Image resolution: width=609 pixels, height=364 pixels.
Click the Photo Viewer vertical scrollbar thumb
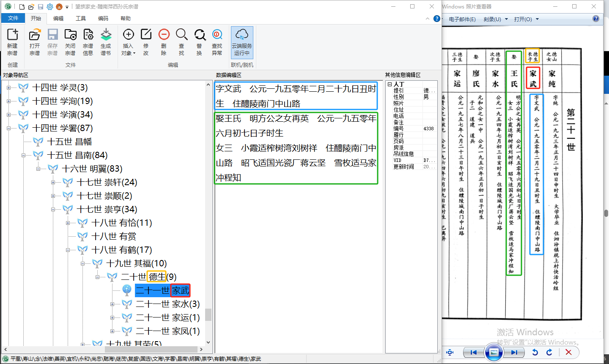606,213
